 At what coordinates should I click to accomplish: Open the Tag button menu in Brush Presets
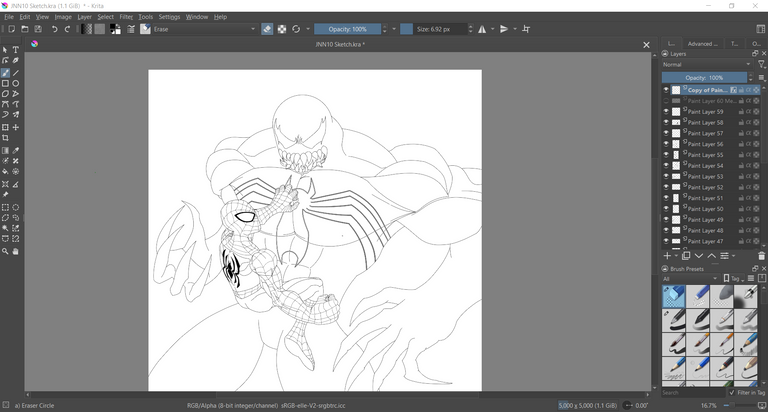click(732, 279)
